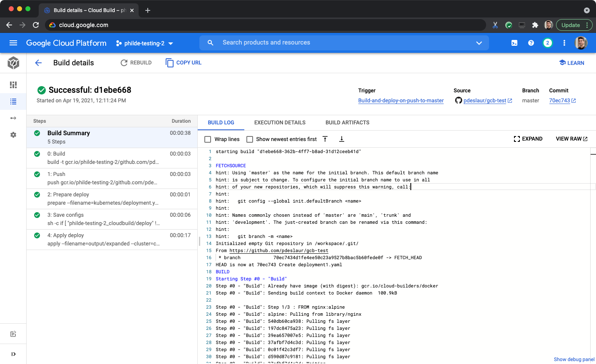Open the main navigation hamburger menu

coord(13,43)
